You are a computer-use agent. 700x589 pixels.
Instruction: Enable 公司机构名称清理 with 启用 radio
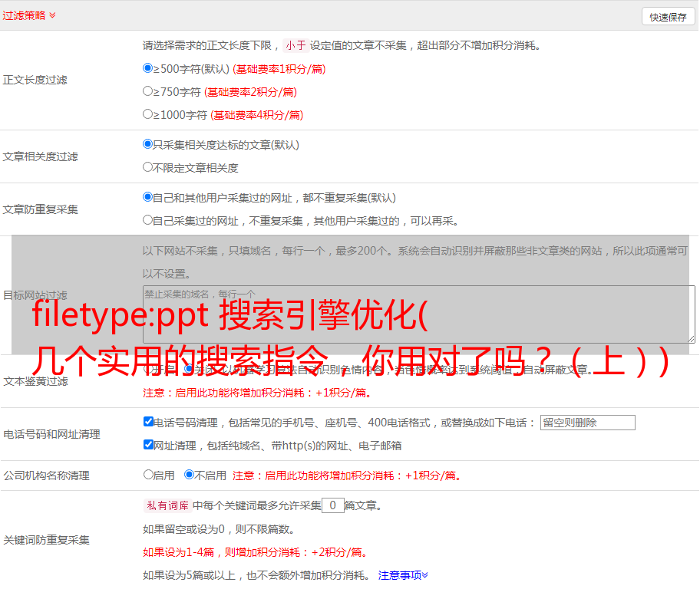[x=148, y=475]
